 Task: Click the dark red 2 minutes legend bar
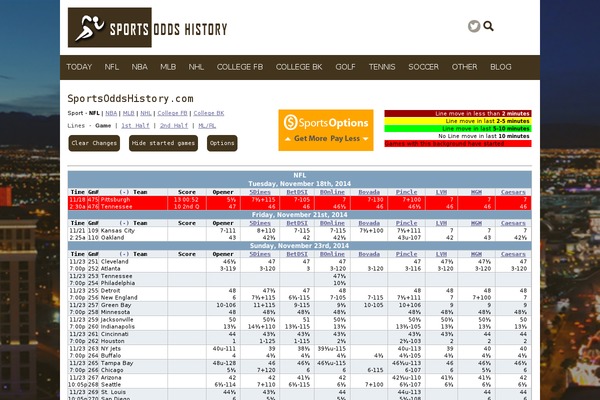tap(458, 114)
